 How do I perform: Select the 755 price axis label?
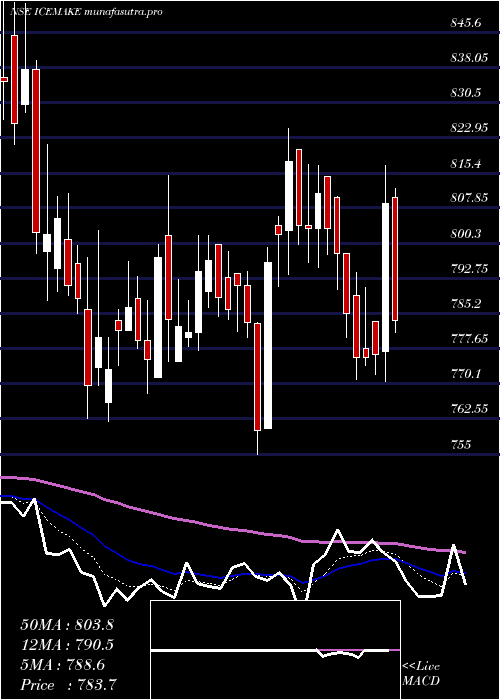pyautogui.click(x=460, y=444)
